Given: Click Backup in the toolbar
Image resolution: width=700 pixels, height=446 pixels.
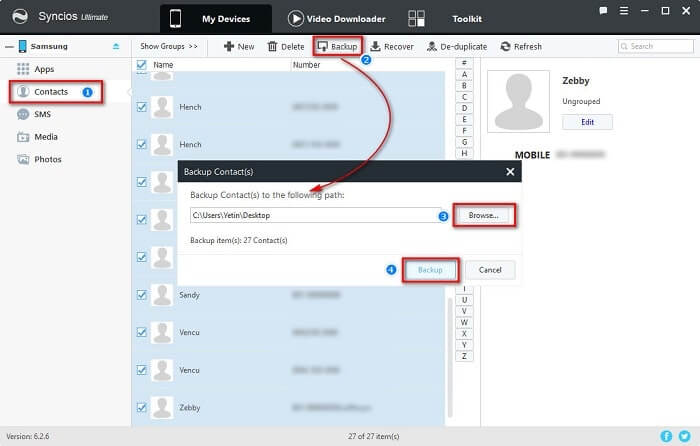Looking at the screenshot, I should pos(338,46).
